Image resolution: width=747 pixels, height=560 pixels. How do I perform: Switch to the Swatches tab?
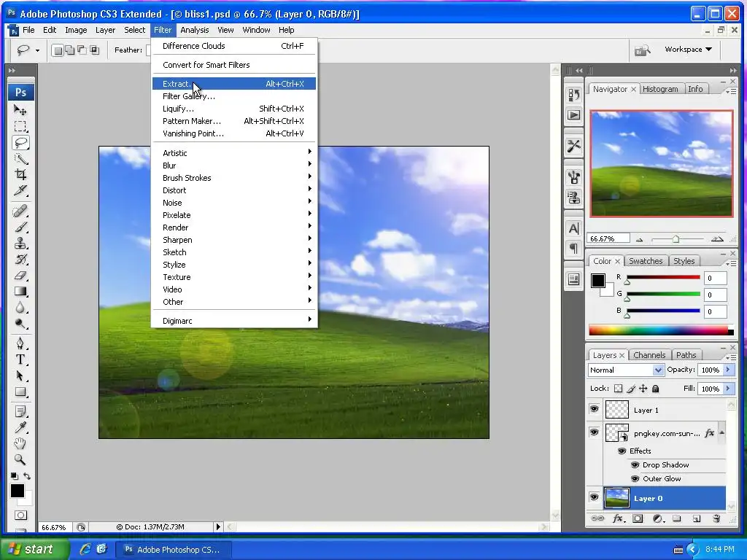[x=646, y=261]
